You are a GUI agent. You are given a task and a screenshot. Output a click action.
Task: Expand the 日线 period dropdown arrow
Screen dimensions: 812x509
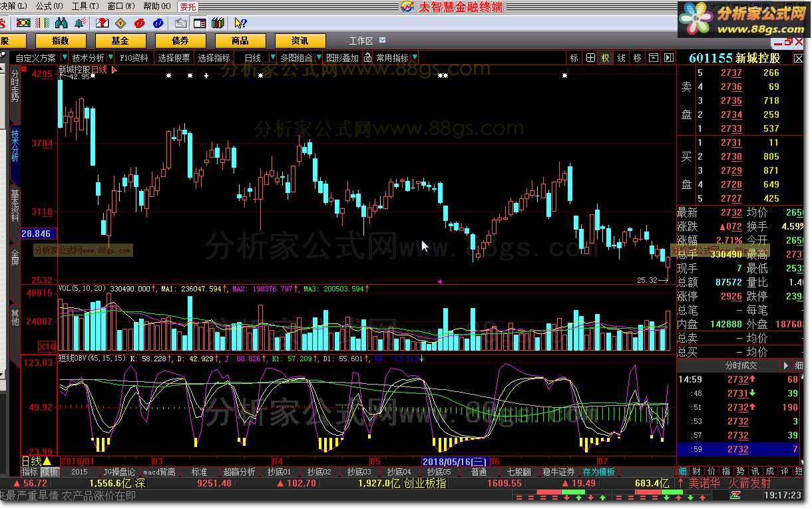tap(272, 59)
